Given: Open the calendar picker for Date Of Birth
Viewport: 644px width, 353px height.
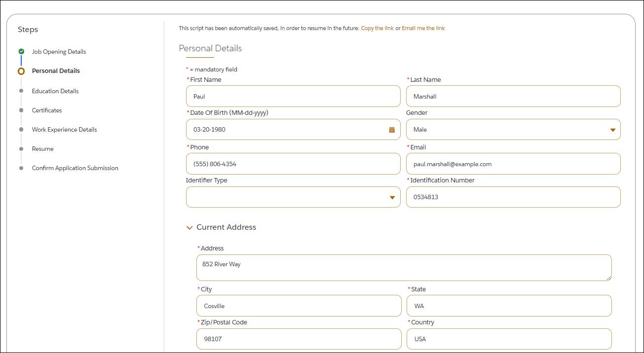Looking at the screenshot, I should click(391, 129).
